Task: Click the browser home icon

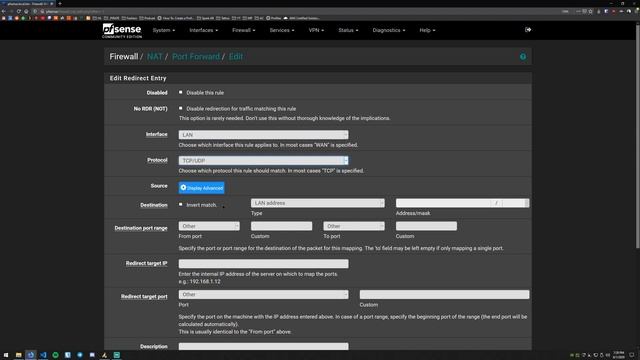Action: tap(27, 11)
